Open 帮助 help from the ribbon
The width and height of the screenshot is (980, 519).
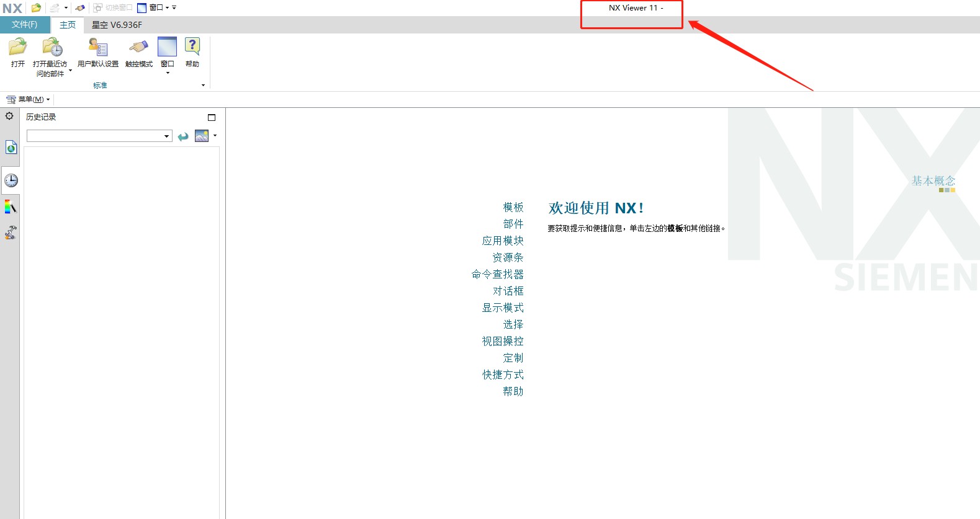coord(192,53)
